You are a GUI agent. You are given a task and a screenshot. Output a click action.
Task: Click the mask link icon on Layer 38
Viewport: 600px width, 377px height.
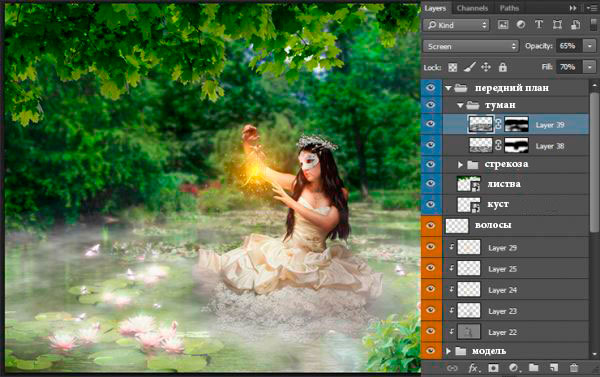point(498,145)
